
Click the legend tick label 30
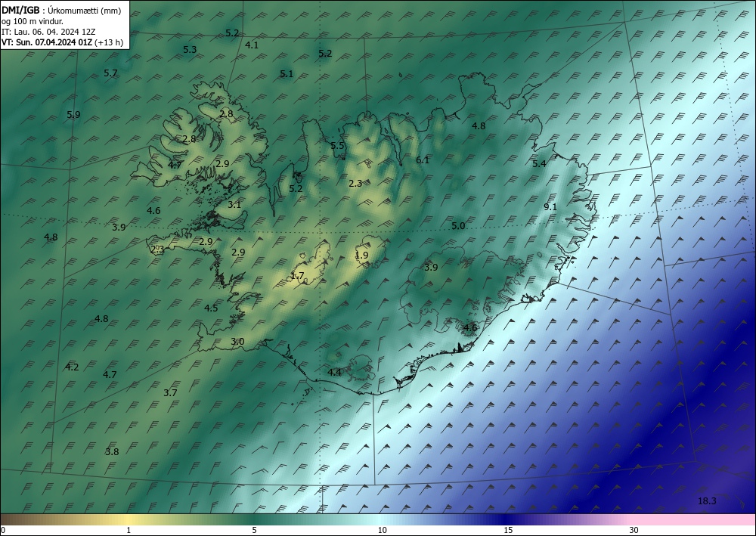pos(634,530)
